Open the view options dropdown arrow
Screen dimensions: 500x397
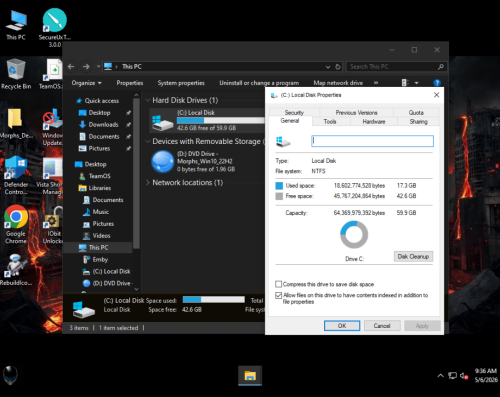click(x=416, y=83)
